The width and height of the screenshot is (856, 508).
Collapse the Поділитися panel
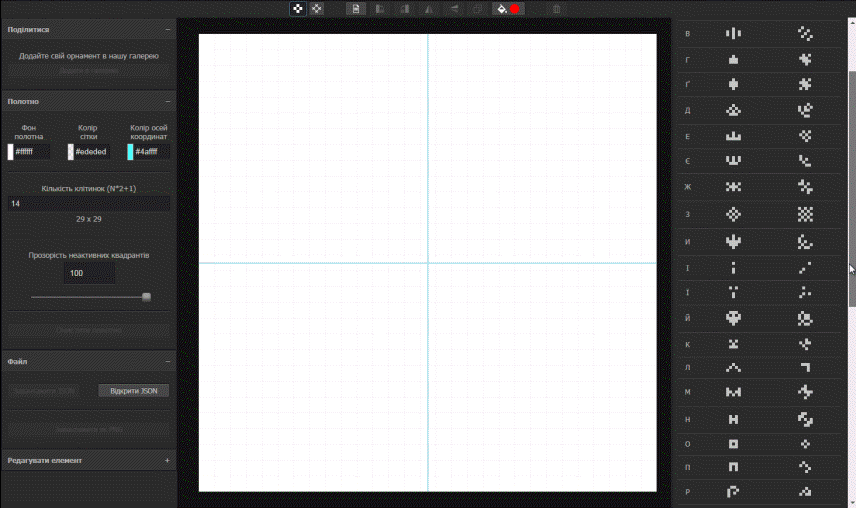pos(167,30)
